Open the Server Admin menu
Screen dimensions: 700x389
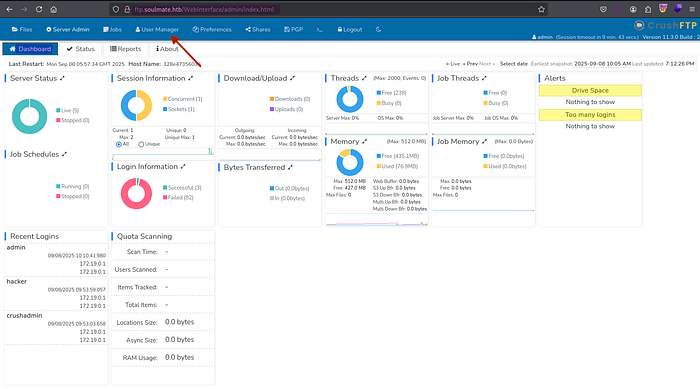coord(68,29)
